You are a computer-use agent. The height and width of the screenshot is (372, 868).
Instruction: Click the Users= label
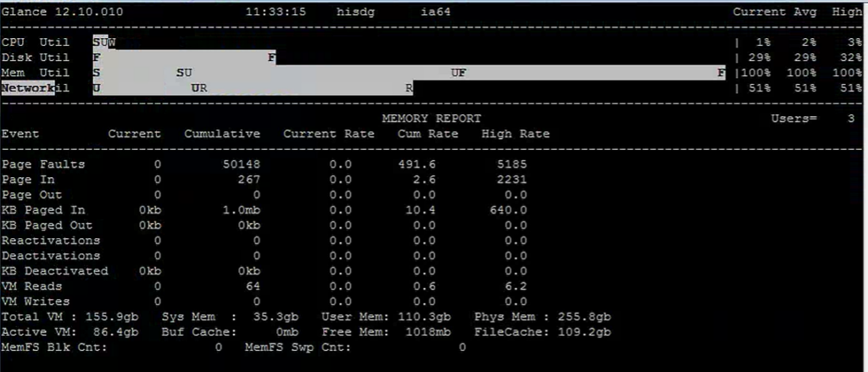(793, 119)
